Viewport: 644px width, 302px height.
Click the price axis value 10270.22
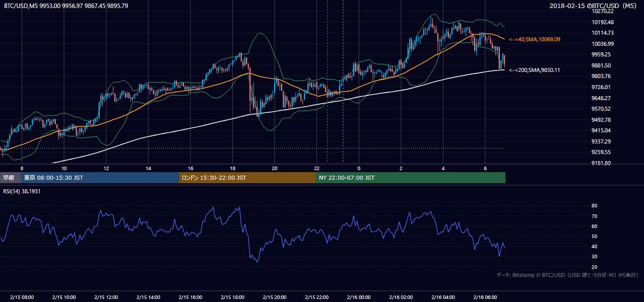603,11
